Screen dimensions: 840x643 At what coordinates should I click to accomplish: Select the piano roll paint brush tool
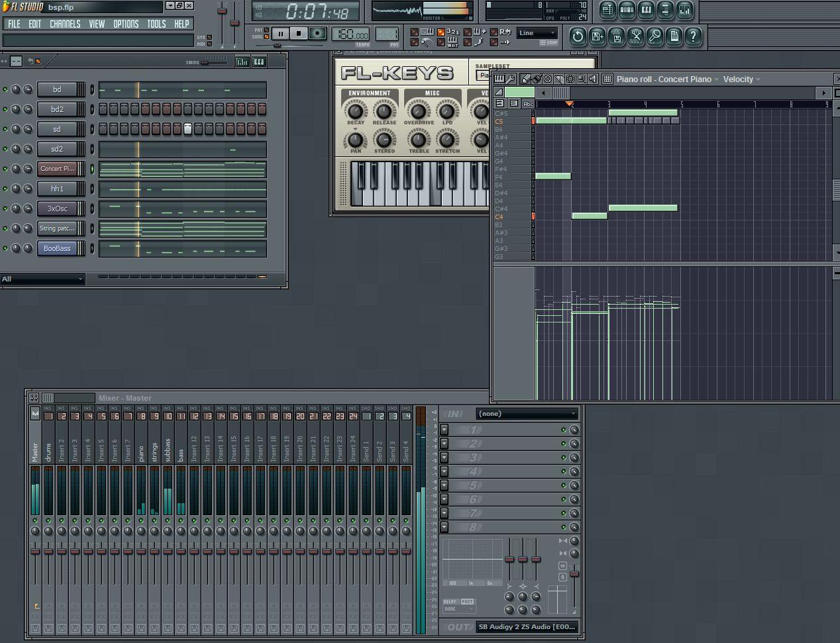(537, 79)
